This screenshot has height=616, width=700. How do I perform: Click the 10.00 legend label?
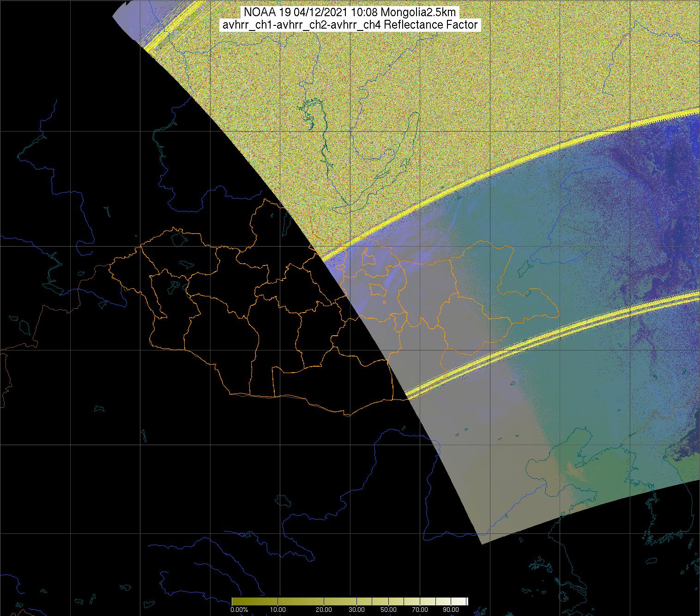278,610
